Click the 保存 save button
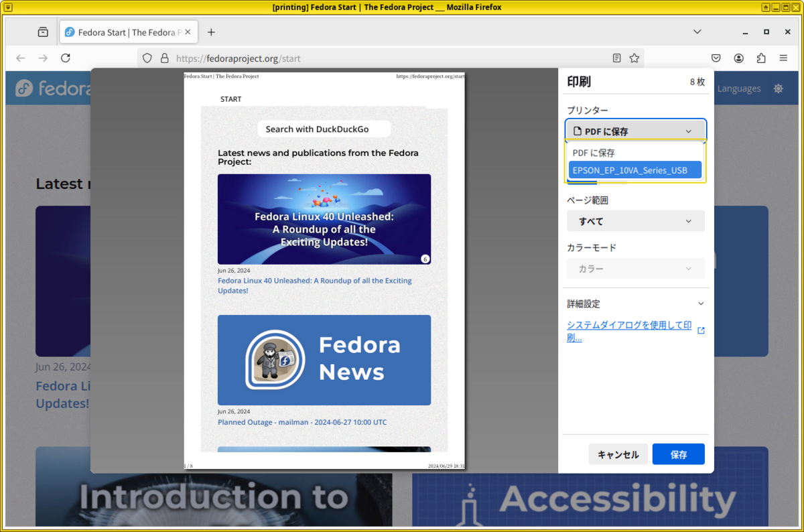The height and width of the screenshot is (532, 804). coord(678,454)
